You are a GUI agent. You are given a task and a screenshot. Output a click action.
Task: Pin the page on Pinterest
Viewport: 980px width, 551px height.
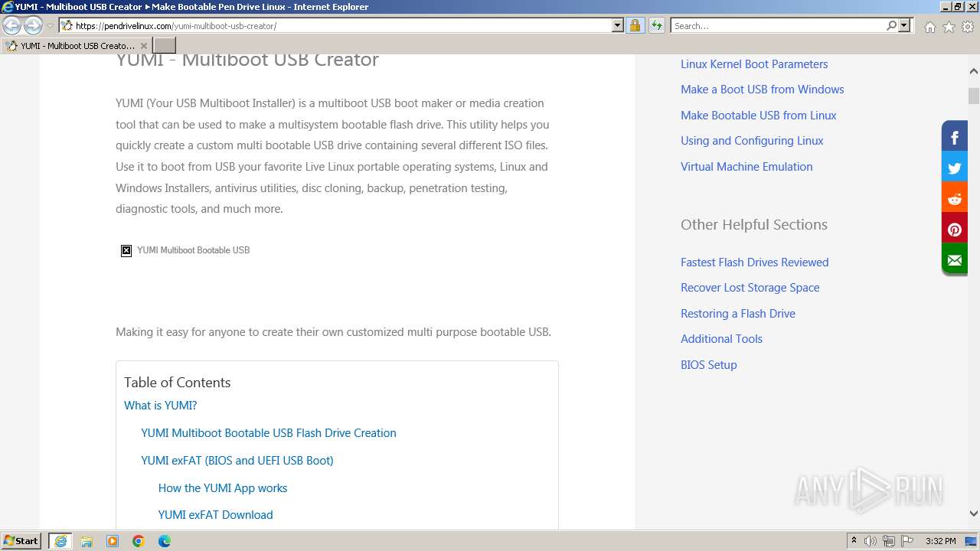pyautogui.click(x=955, y=230)
